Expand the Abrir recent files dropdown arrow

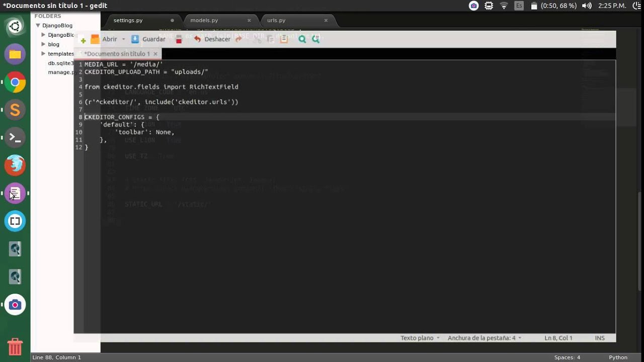[123, 39]
